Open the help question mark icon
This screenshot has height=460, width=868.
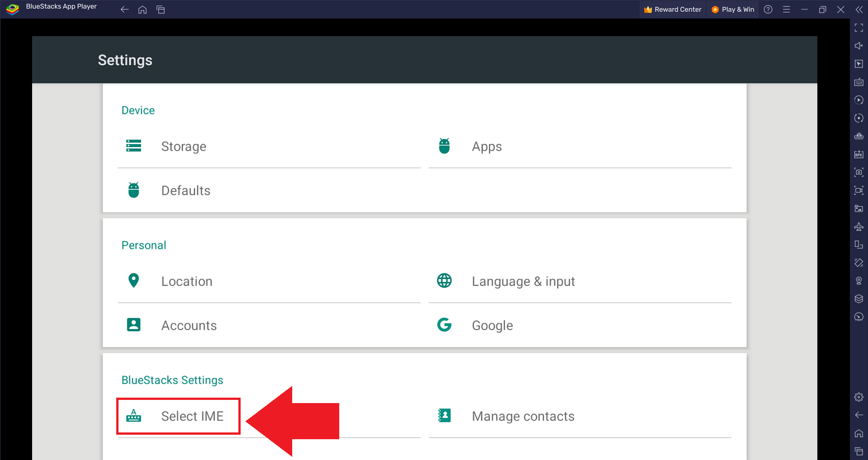768,9
